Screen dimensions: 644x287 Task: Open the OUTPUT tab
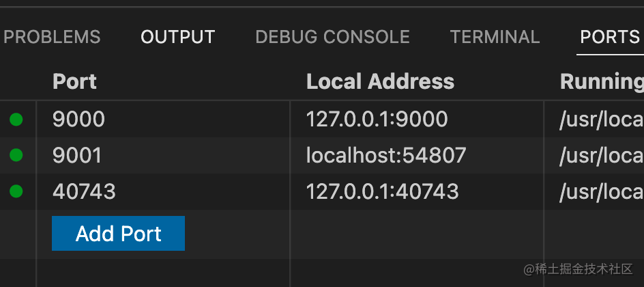click(178, 37)
